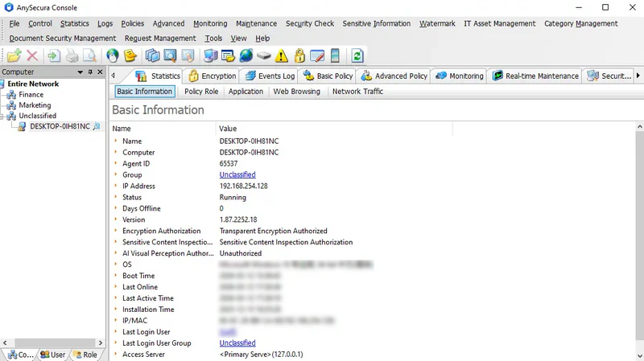
Task: Click the yellow warning triangle icon
Action: click(x=281, y=55)
